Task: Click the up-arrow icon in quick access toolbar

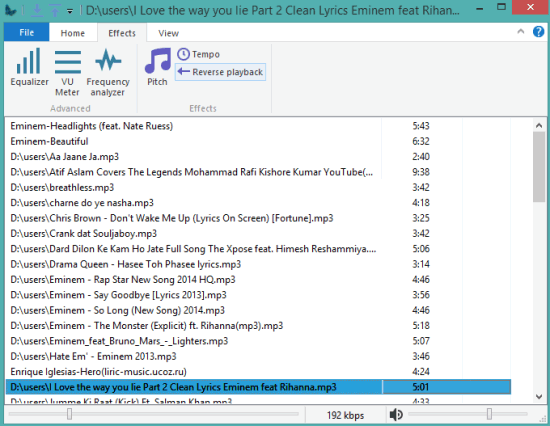Action: pyautogui.click(x=55, y=11)
